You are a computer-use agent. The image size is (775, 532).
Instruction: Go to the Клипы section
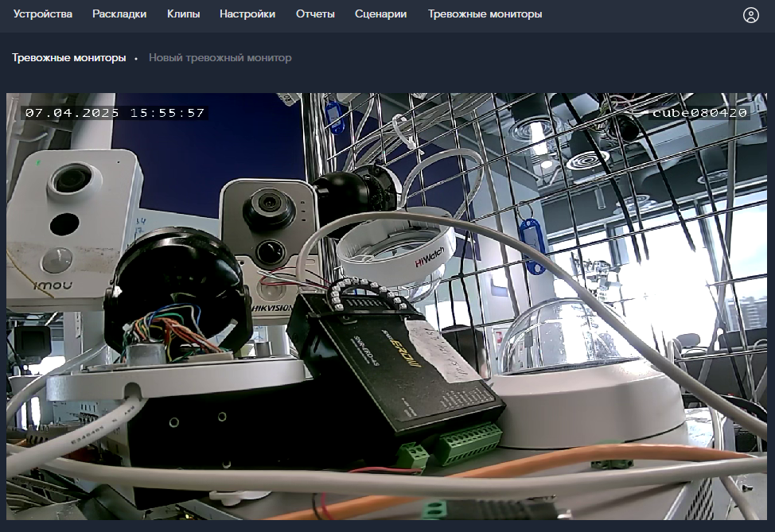pos(183,14)
